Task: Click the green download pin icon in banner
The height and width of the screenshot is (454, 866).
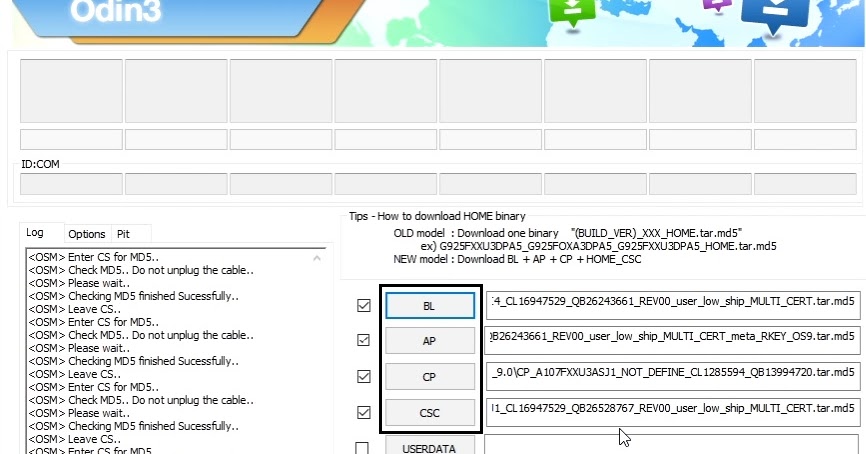Action: coord(573,12)
